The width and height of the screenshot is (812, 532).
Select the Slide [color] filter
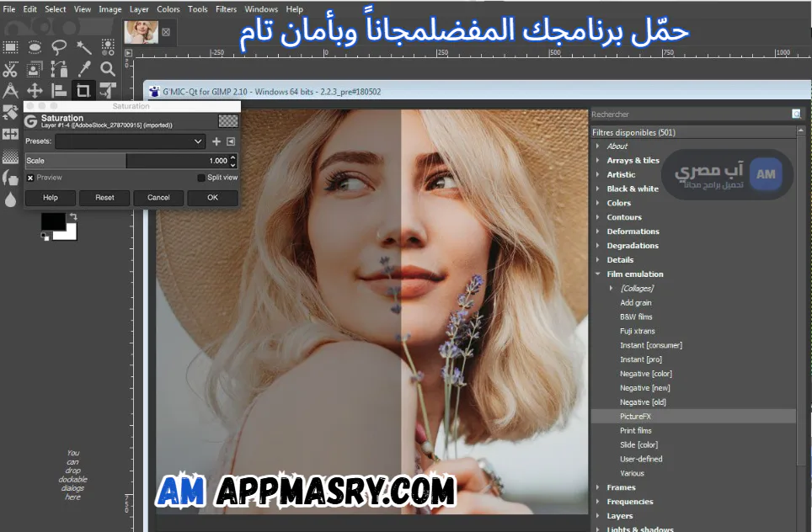[x=639, y=444]
